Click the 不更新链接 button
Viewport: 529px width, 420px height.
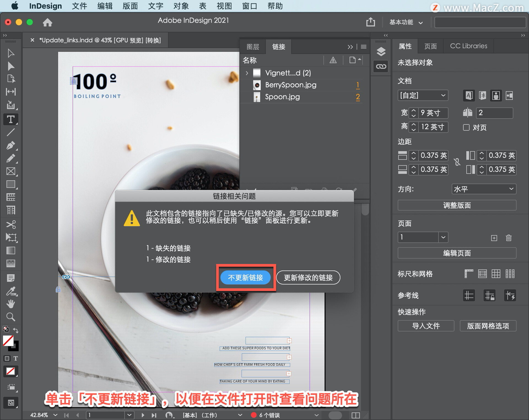(245, 277)
